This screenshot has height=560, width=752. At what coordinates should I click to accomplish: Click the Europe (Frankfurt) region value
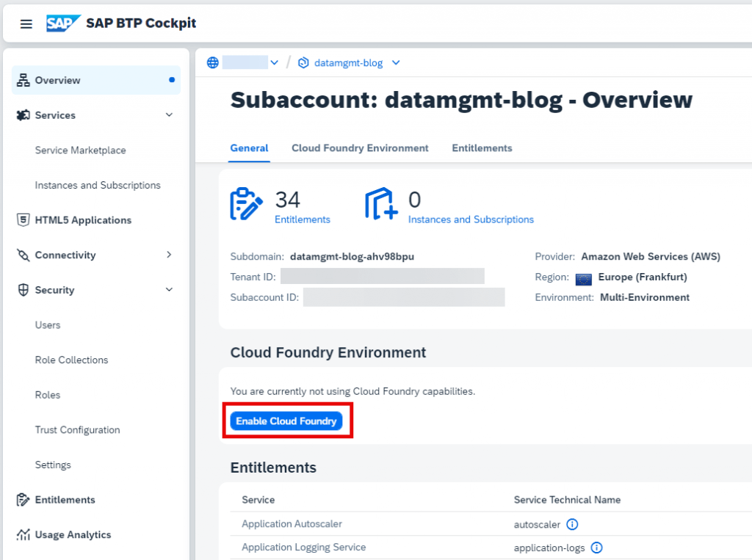(643, 277)
